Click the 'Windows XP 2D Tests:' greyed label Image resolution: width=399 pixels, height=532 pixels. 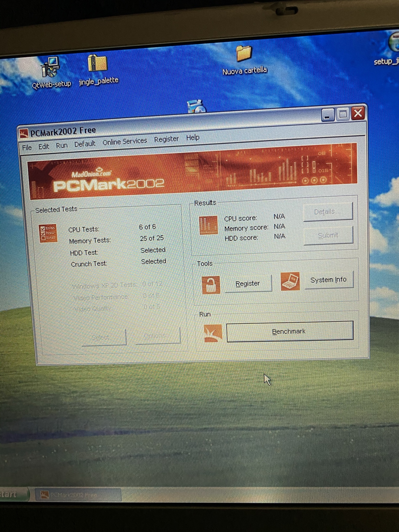pyautogui.click(x=104, y=285)
